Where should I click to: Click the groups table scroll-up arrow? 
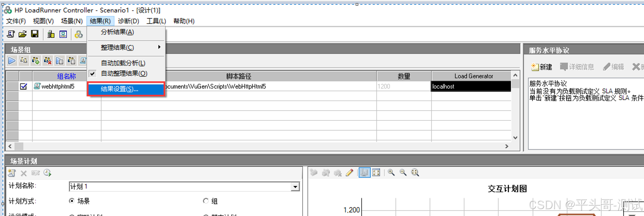coord(515,75)
